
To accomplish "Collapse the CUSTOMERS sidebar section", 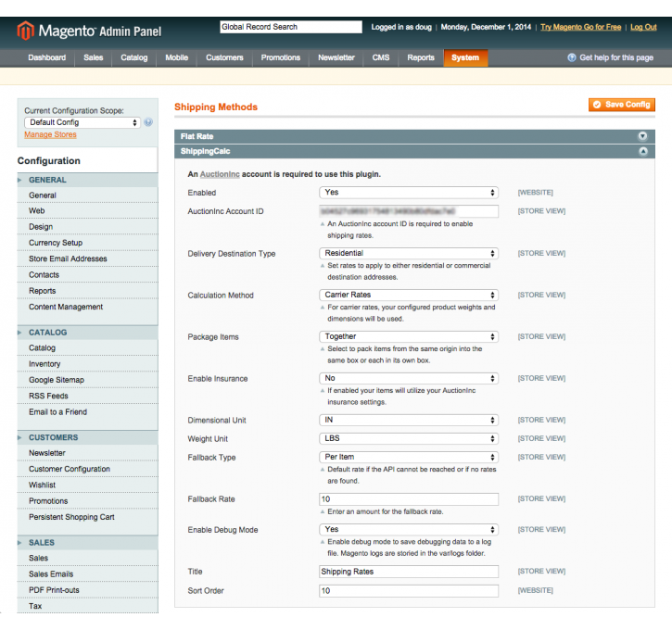I will click(87, 437).
